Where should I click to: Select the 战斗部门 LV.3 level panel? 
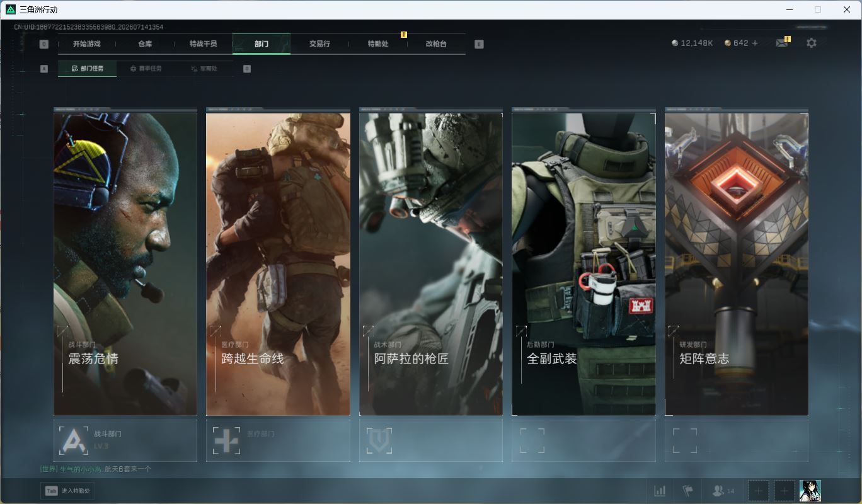click(x=125, y=440)
